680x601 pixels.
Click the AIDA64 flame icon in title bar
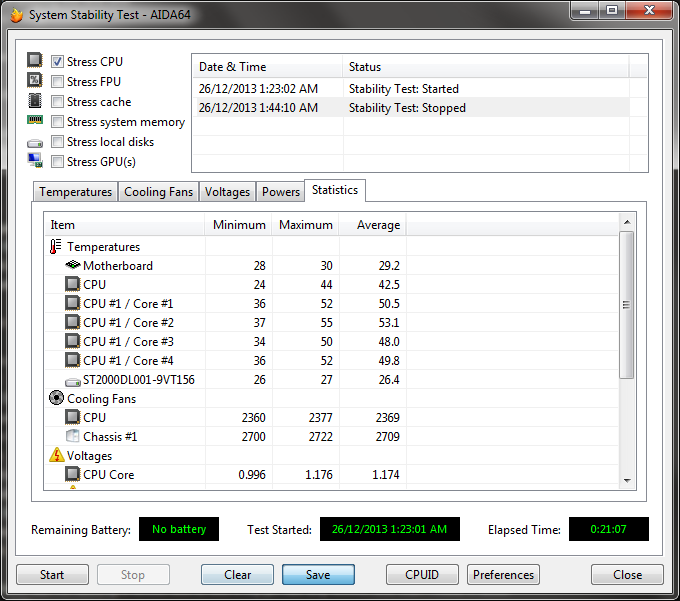(16, 15)
